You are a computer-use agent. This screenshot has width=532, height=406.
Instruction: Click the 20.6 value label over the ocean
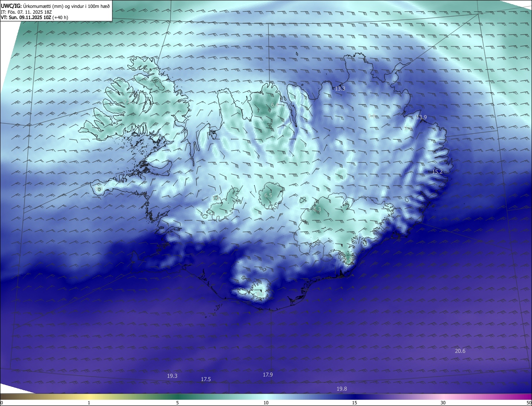(460, 351)
